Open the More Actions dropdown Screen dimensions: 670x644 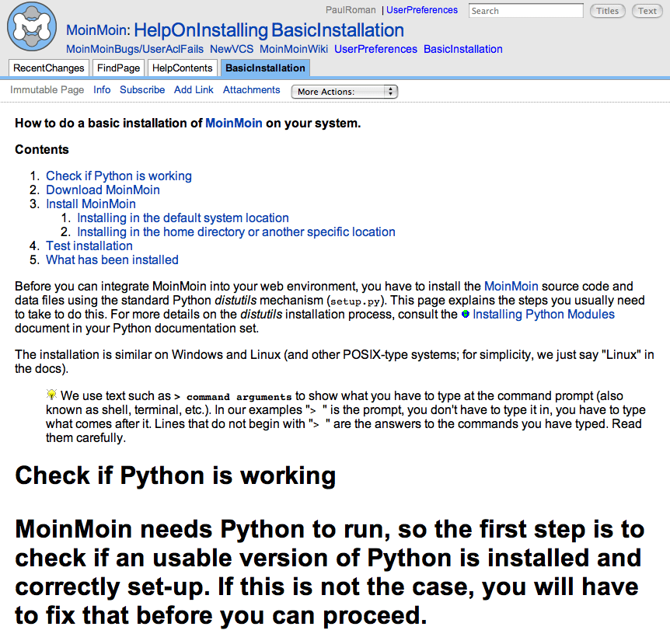[x=344, y=92]
